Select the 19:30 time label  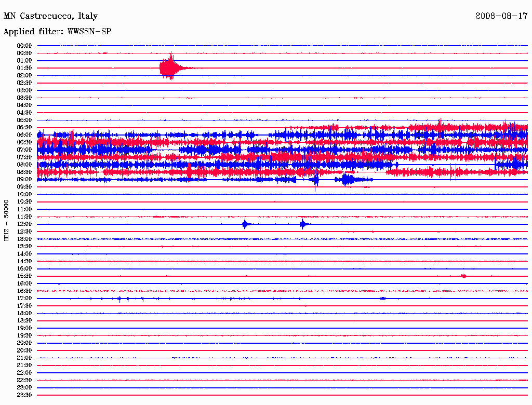(24, 336)
